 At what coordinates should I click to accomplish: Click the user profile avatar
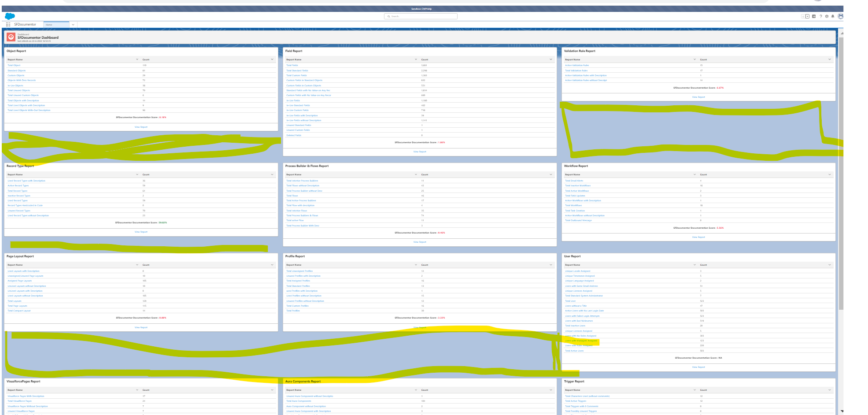click(840, 16)
